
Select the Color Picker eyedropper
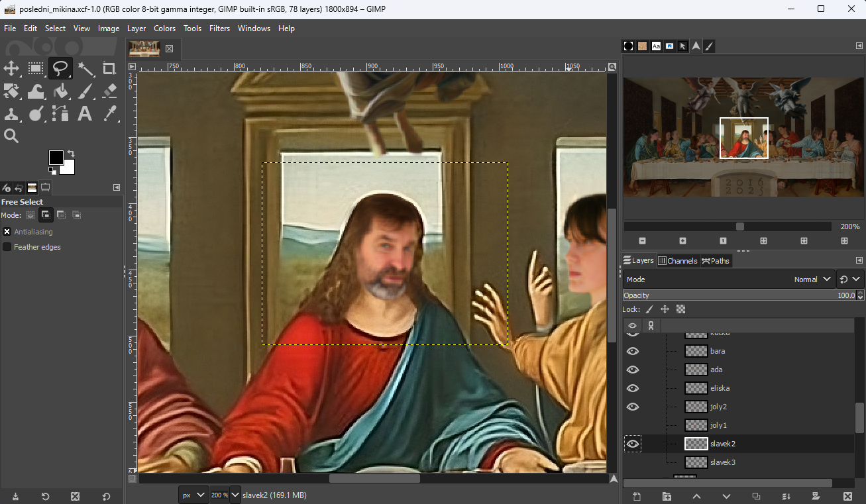coord(109,113)
